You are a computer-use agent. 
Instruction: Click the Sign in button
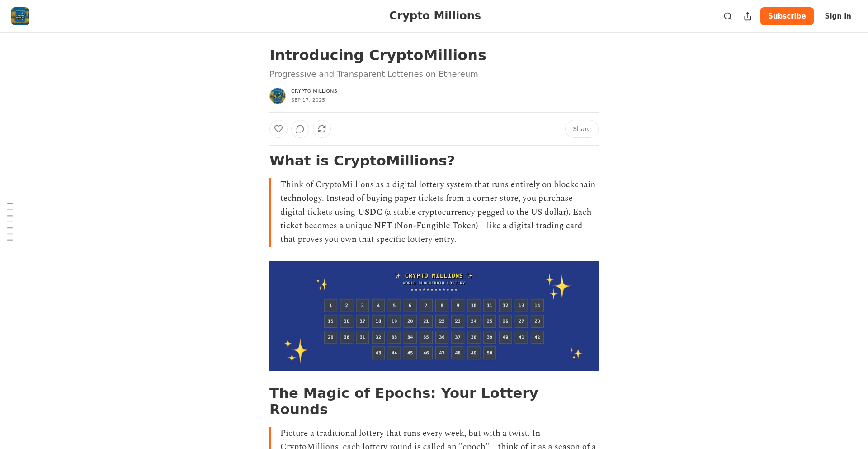pyautogui.click(x=838, y=16)
